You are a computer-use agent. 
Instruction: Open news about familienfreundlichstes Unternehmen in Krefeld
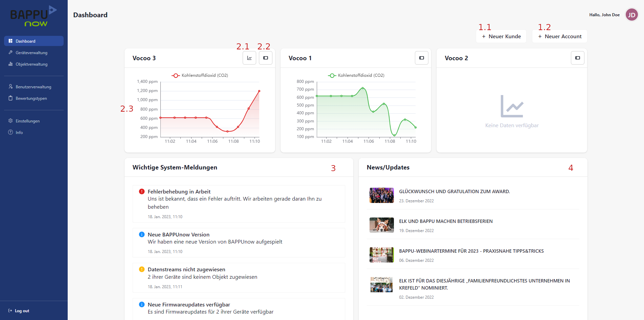(485, 284)
